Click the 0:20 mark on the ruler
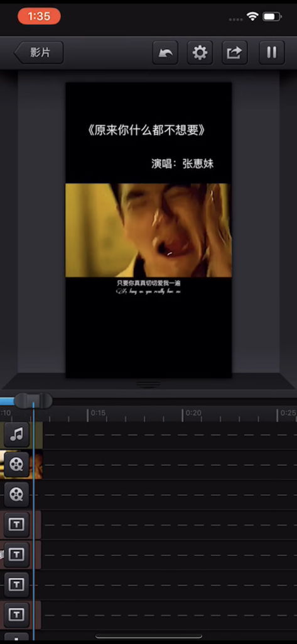 pos(193,413)
